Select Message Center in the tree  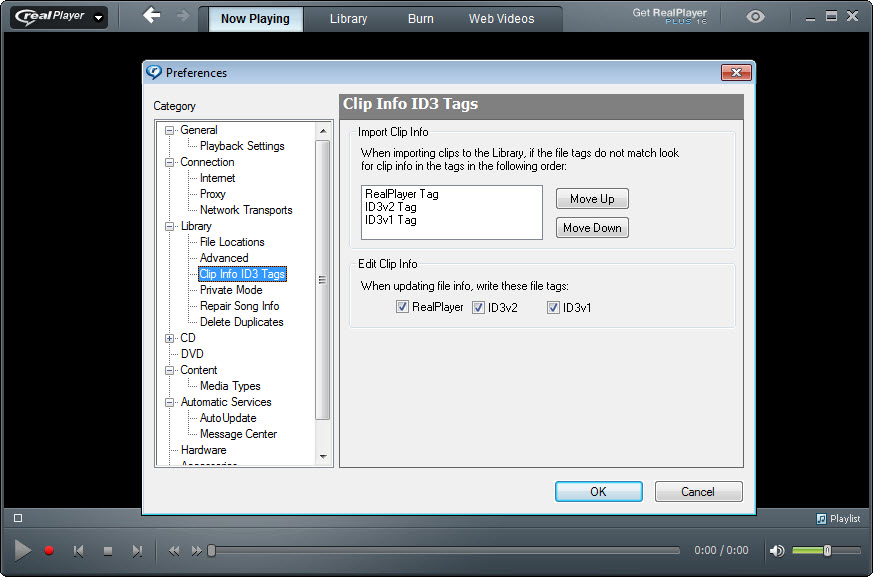click(x=238, y=434)
